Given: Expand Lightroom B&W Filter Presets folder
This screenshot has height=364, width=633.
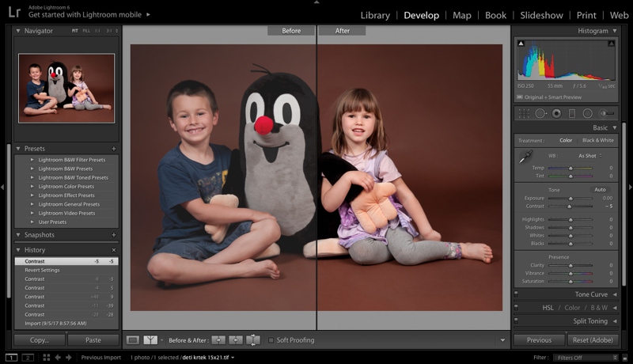Looking at the screenshot, I should (x=32, y=160).
